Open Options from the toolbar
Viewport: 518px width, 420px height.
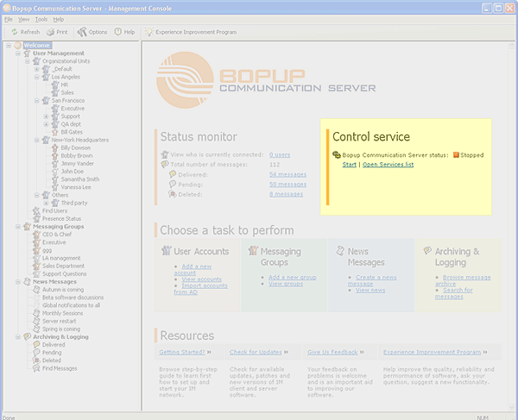coord(82,32)
